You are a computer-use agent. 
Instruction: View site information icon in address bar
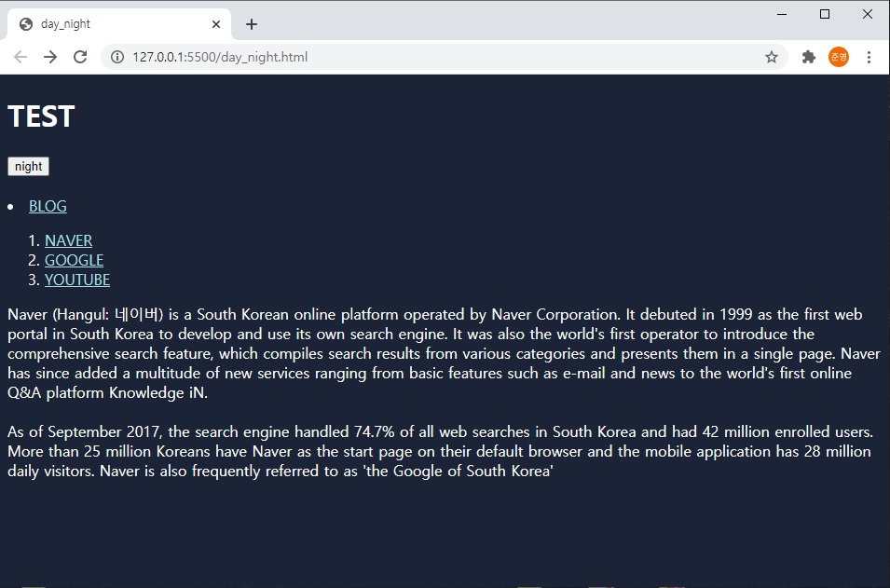(117, 57)
